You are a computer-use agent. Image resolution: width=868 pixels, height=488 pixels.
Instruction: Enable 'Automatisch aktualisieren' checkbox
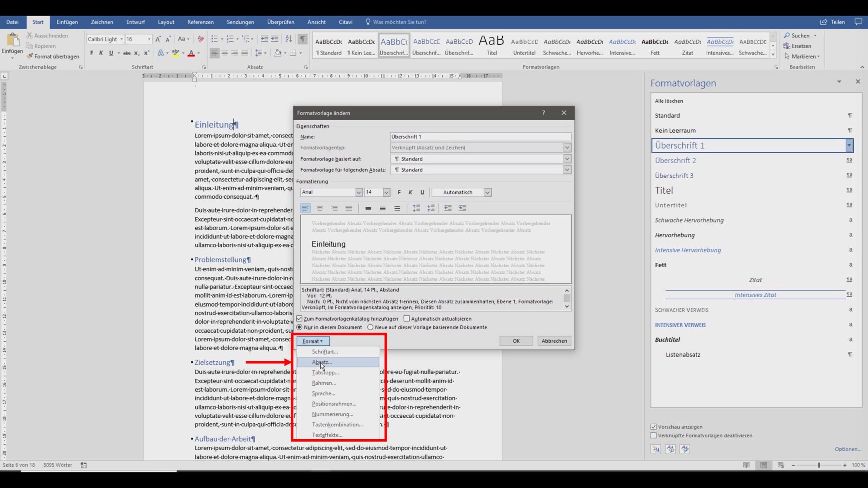click(x=407, y=319)
